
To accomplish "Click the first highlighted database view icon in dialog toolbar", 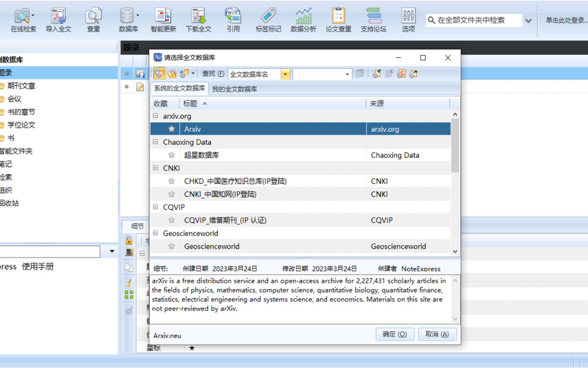I will [x=159, y=74].
